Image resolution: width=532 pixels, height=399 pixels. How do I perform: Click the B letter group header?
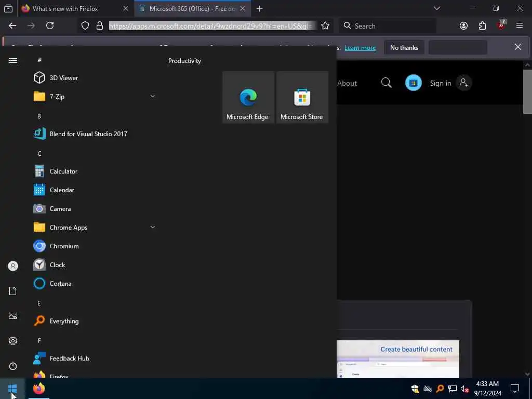(x=39, y=116)
